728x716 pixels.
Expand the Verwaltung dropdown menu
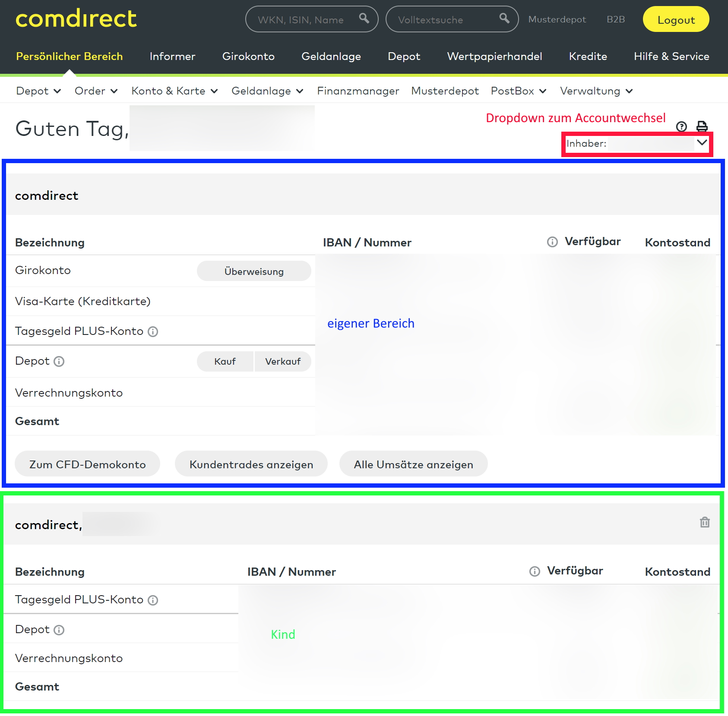[x=596, y=91]
